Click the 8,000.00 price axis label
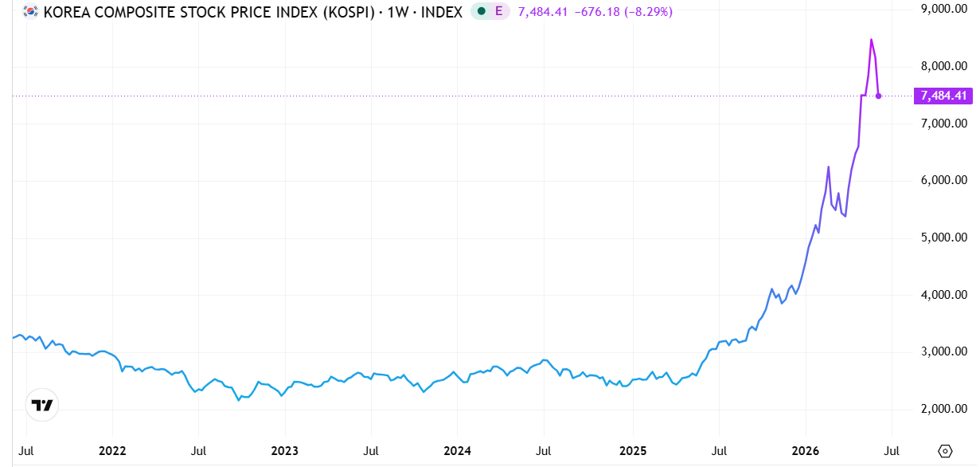 click(x=943, y=65)
